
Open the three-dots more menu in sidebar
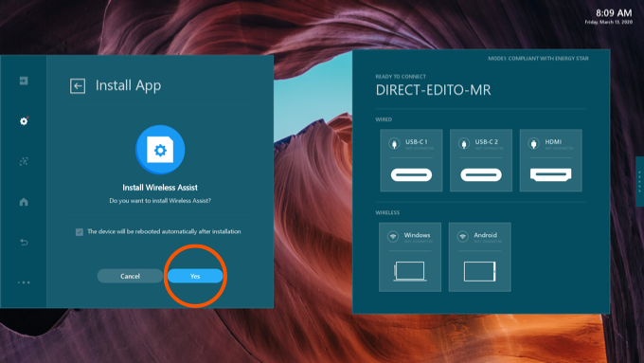[x=24, y=282]
